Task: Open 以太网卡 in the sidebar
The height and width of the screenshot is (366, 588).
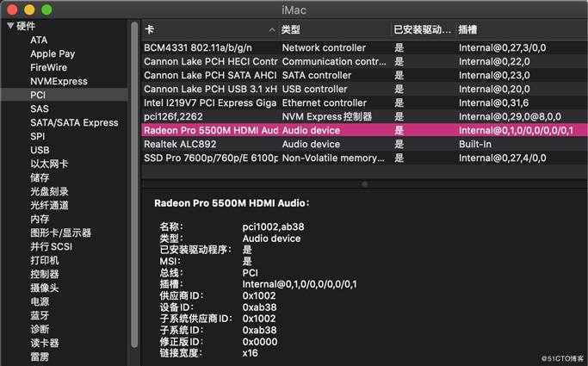Action: coord(49,164)
